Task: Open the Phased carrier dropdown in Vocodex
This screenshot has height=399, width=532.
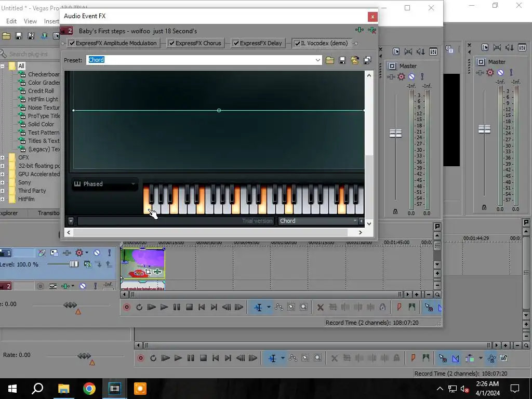Action: point(105,184)
